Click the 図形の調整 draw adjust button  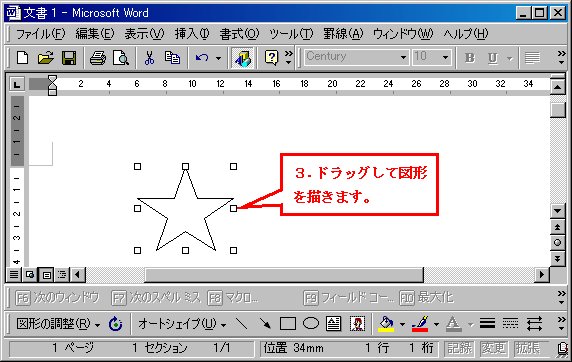pyautogui.click(x=58, y=324)
